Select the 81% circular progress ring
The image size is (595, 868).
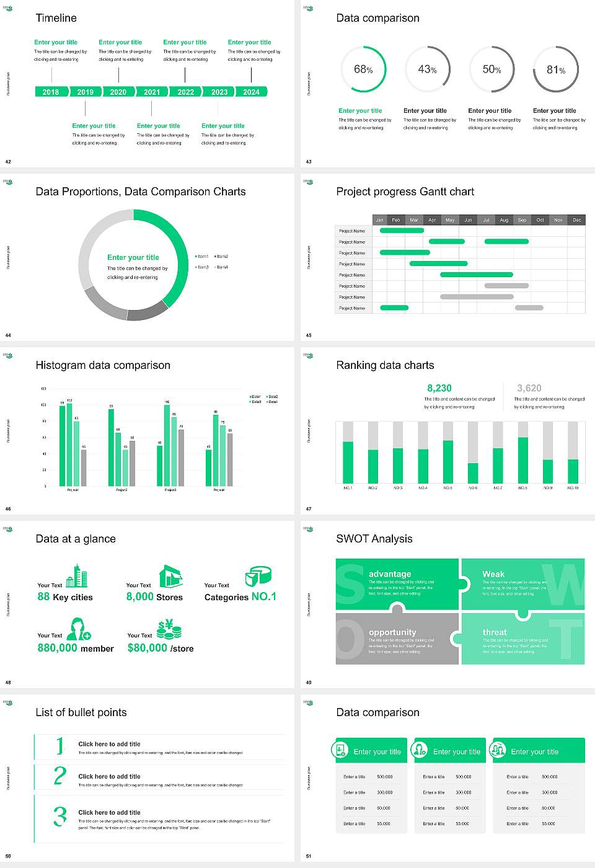(555, 70)
